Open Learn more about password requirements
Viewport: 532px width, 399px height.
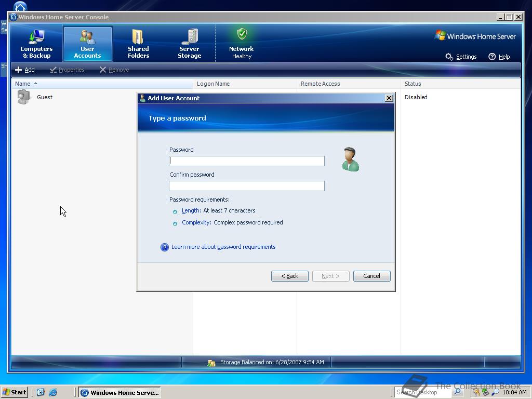coord(223,247)
